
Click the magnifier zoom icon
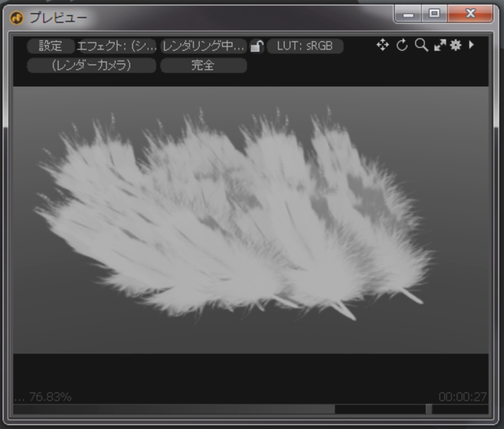(421, 45)
